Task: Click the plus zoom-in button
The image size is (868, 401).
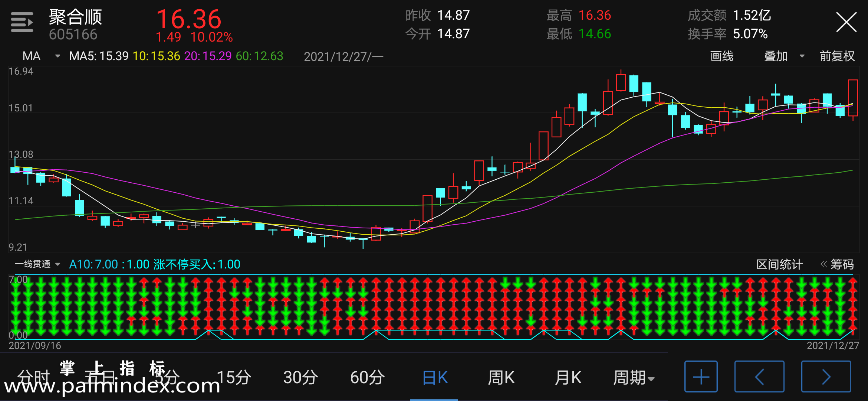Action: (701, 376)
